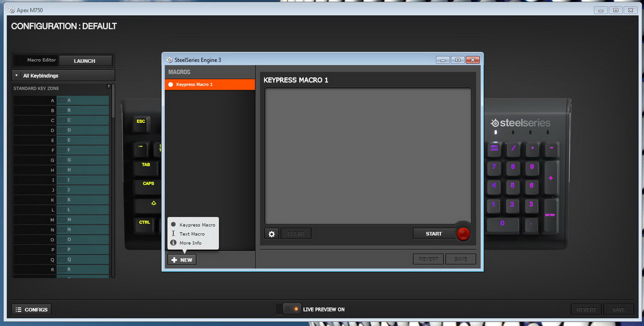Click the numpad minus key

coord(551,149)
